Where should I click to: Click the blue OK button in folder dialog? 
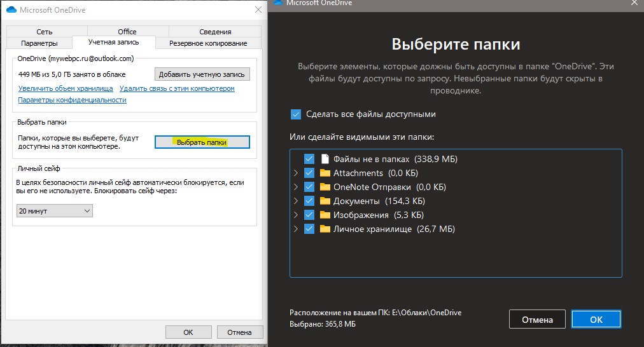(596, 319)
